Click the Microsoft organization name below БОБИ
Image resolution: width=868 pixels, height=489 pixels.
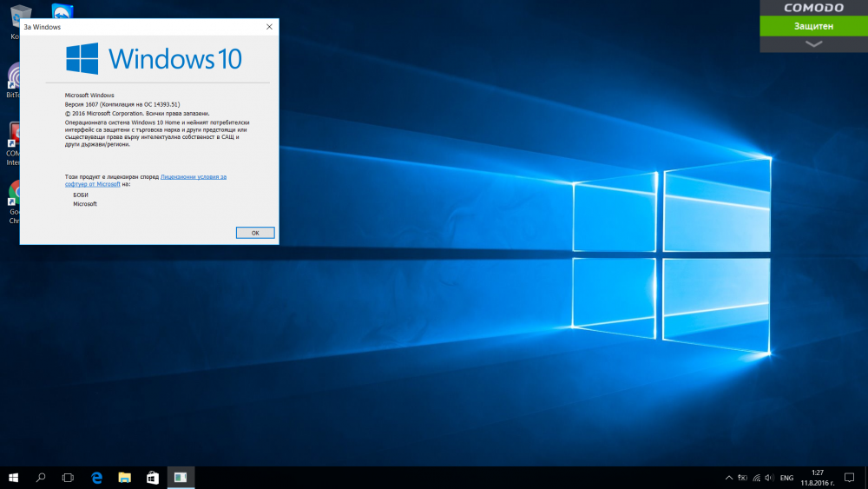(85, 204)
